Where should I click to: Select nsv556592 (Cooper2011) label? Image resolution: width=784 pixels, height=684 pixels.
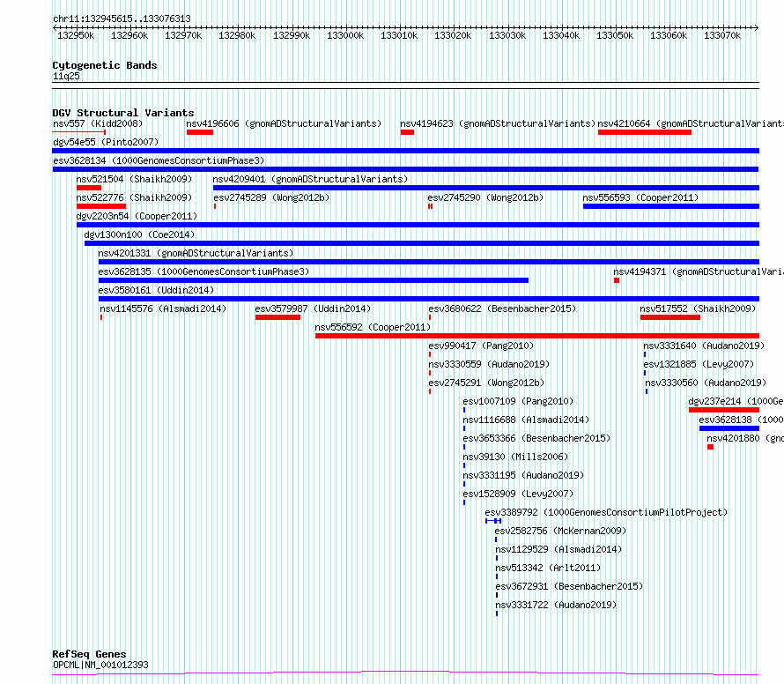373,327
